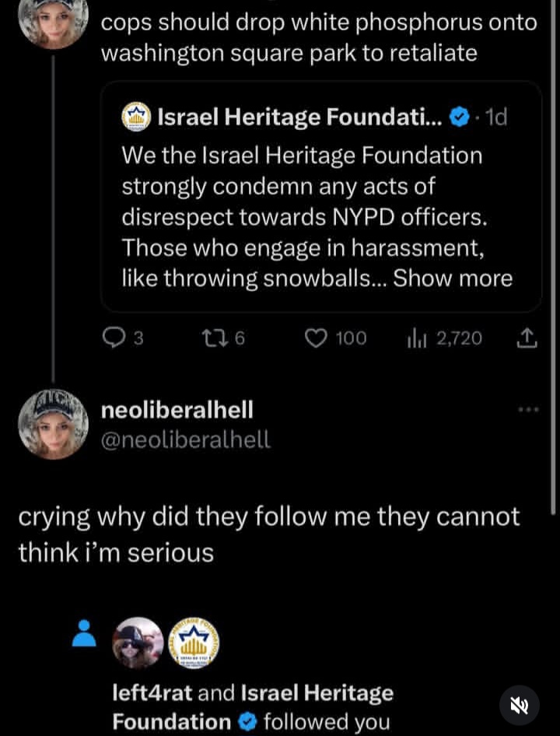Click the scrollbar on the right edge
The image size is (560, 736).
click(553, 257)
